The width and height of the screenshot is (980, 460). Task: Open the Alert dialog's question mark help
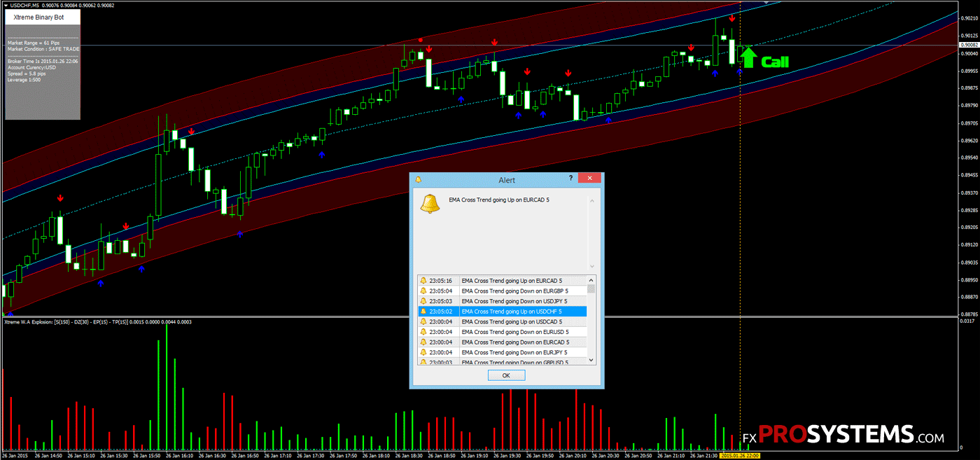pyautogui.click(x=571, y=179)
